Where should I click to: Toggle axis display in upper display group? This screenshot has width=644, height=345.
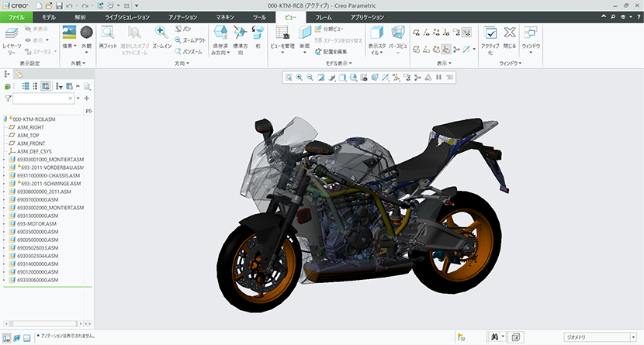click(x=426, y=32)
